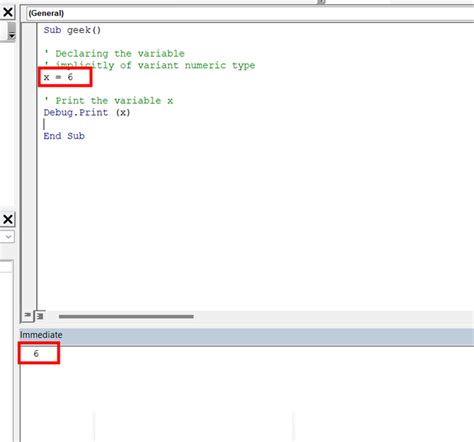Viewport: 474px width, 442px height.
Task: Click the 'Debug.Print (x)' line
Action: [x=87, y=113]
